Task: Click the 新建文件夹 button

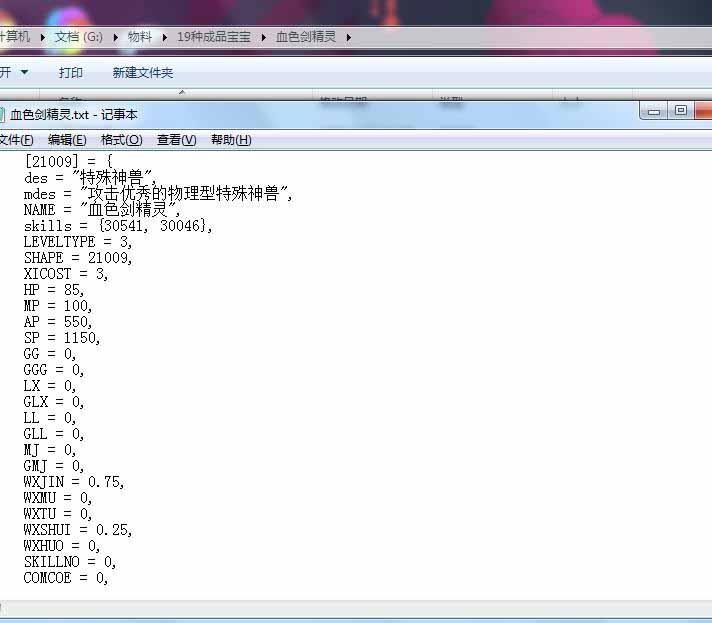Action: click(x=143, y=73)
